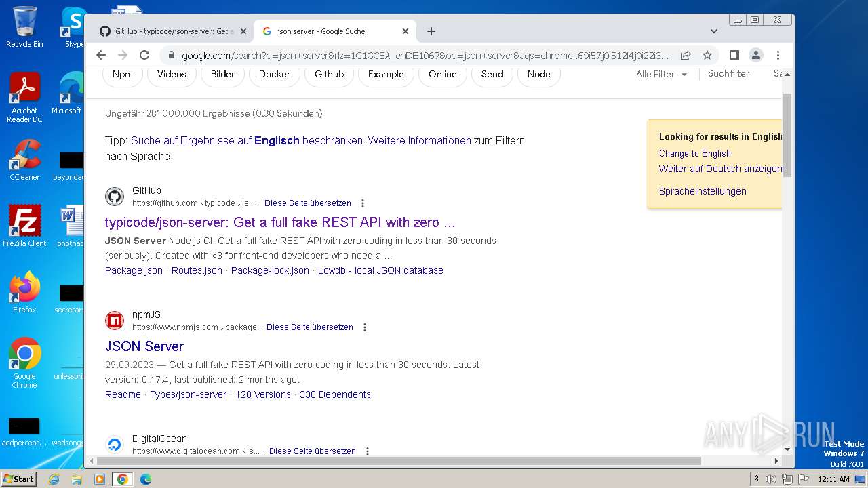868x488 pixels.
Task: Click the volume icon in system tray
Action: coord(770,479)
